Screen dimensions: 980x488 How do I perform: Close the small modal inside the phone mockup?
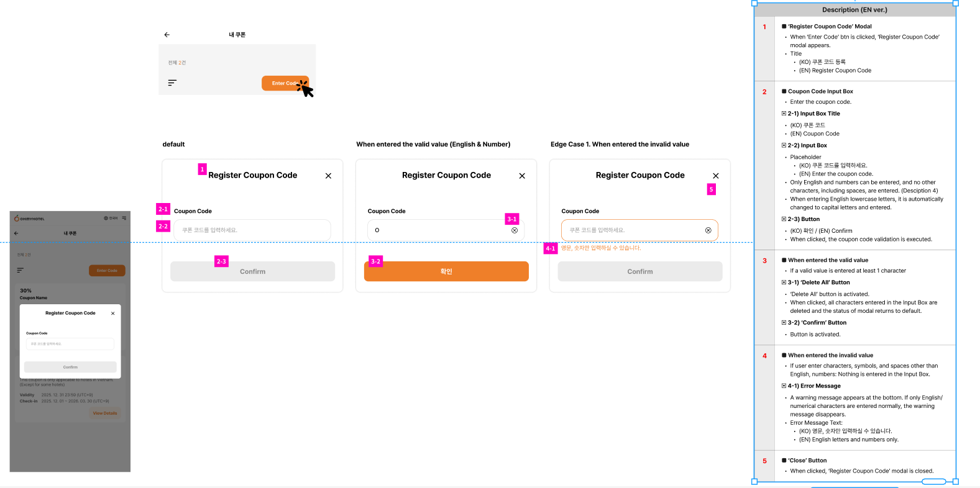point(112,314)
